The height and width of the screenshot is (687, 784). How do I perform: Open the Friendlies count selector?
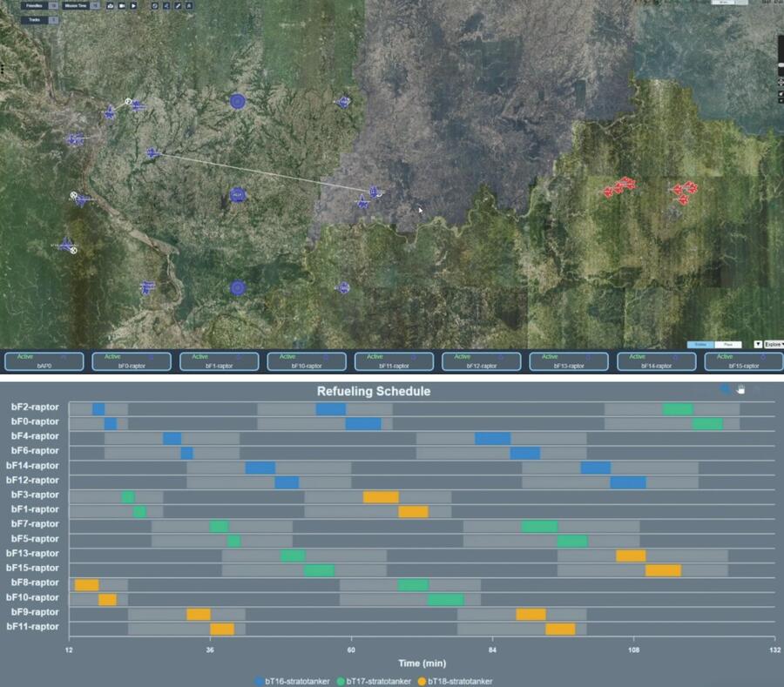pos(54,6)
